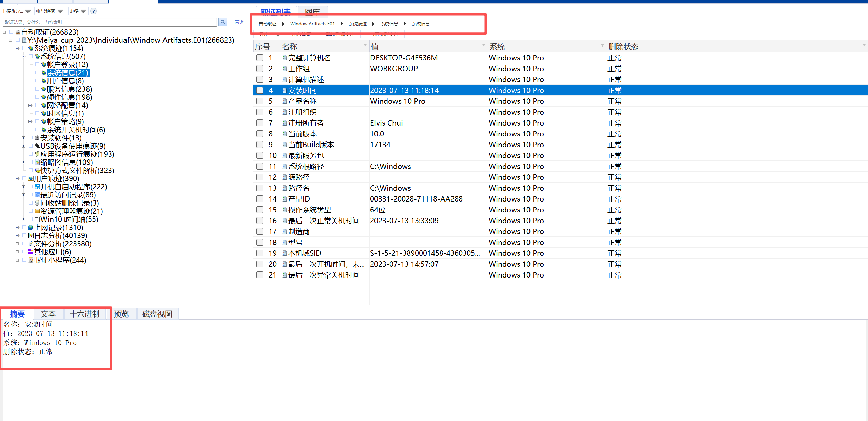Click the 上网记录 globe icon
Viewport: 868px width, 421px height.
[x=31, y=228]
